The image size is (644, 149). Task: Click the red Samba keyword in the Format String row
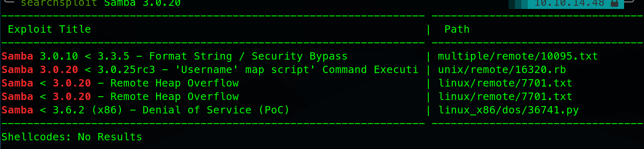coord(17,56)
